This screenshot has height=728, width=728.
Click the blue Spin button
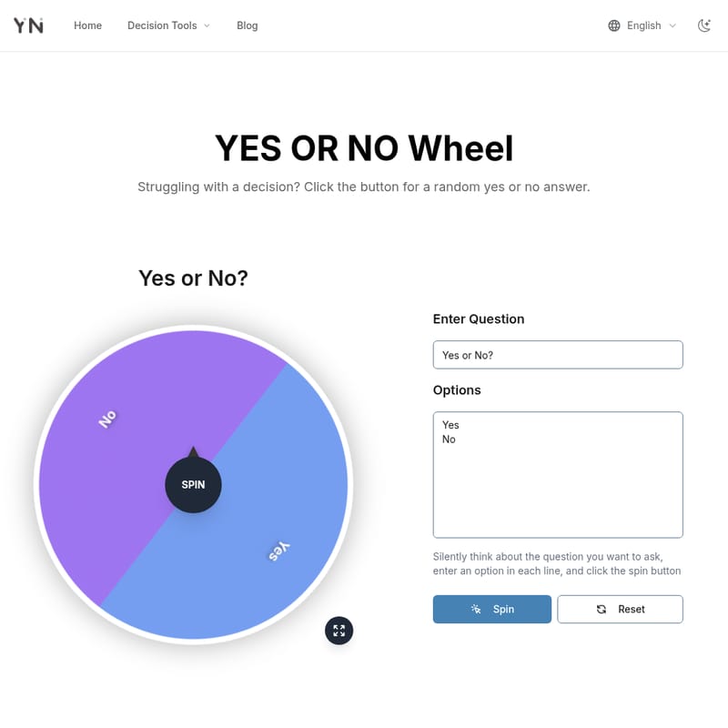pos(492,609)
